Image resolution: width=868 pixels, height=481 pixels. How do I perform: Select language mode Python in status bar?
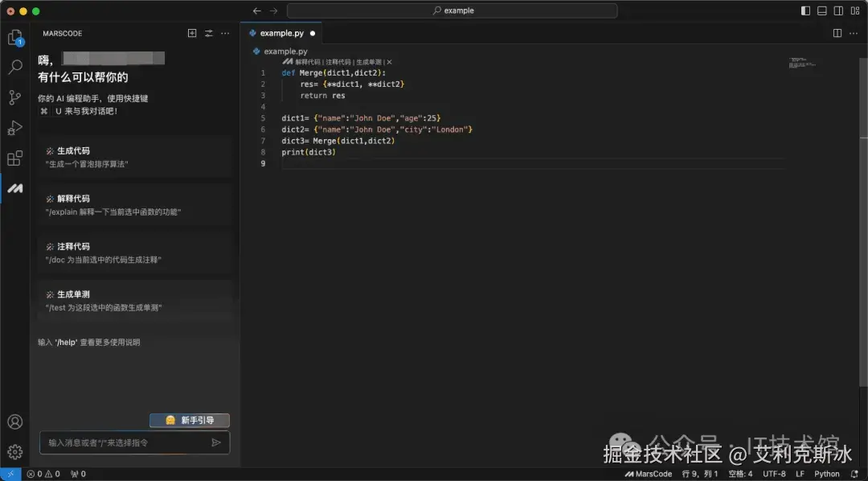(x=826, y=474)
